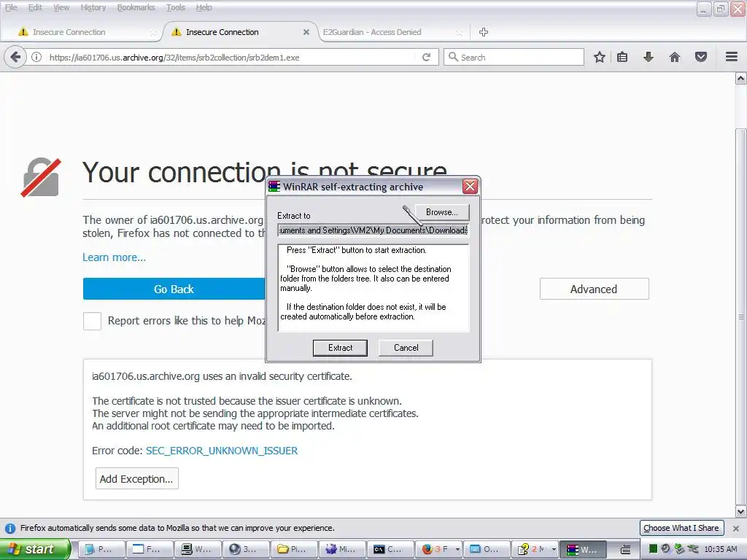Click the Go Back button in Firefox
747x560 pixels.
coord(174,289)
